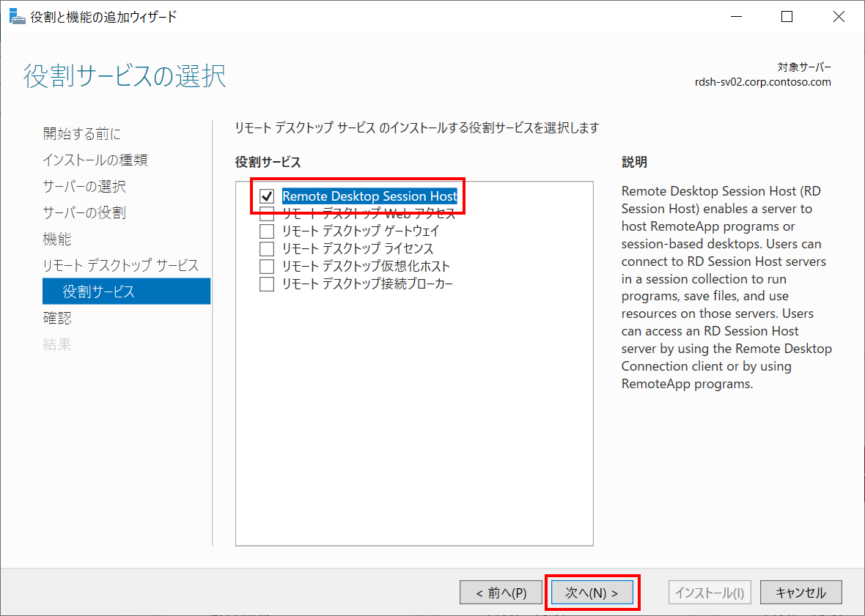Go back with 前へ(P)
This screenshot has height=616, width=865.
501,592
